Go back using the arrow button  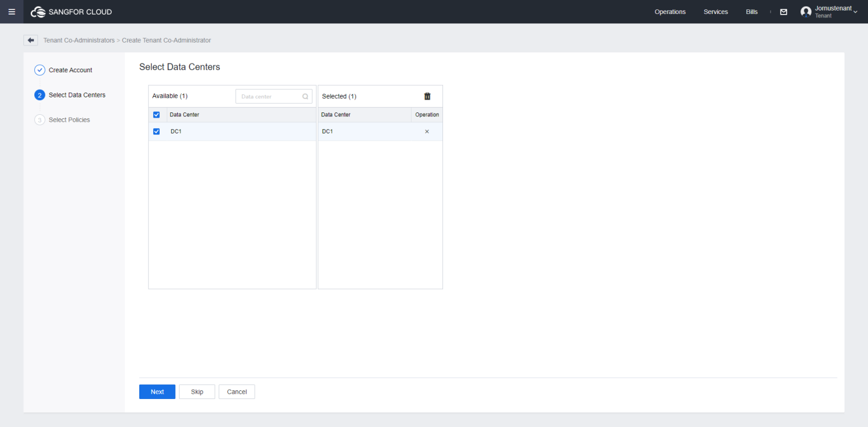pos(31,40)
